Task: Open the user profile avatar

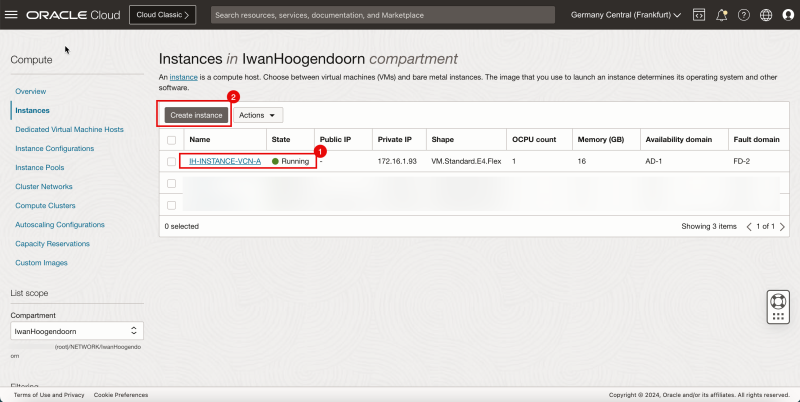Action: tap(787, 15)
